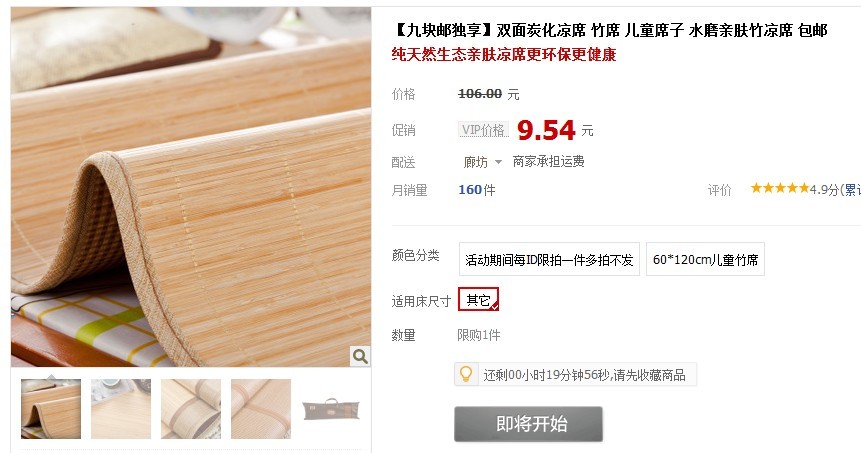Open the 160件 monthly sales link
This screenshot has height=453, width=861.
pos(477,190)
